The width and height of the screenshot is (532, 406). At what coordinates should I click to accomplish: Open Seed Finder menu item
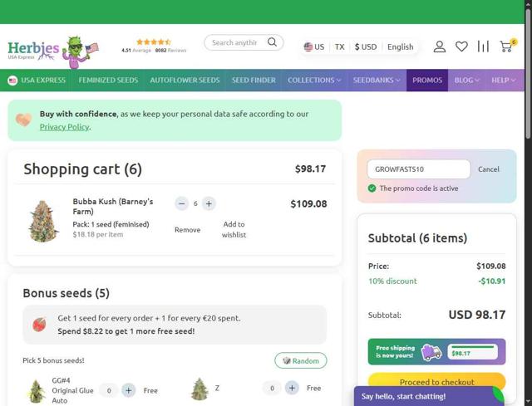(254, 81)
